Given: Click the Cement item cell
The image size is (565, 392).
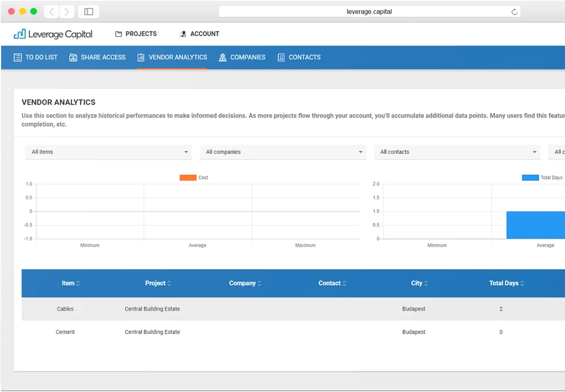Looking at the screenshot, I should [65, 332].
